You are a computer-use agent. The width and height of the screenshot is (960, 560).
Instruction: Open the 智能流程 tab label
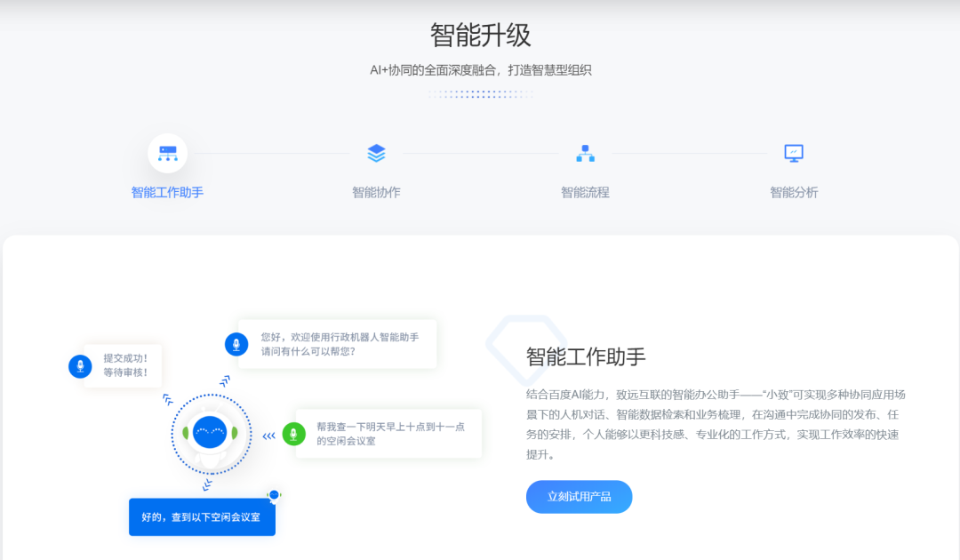tap(585, 192)
